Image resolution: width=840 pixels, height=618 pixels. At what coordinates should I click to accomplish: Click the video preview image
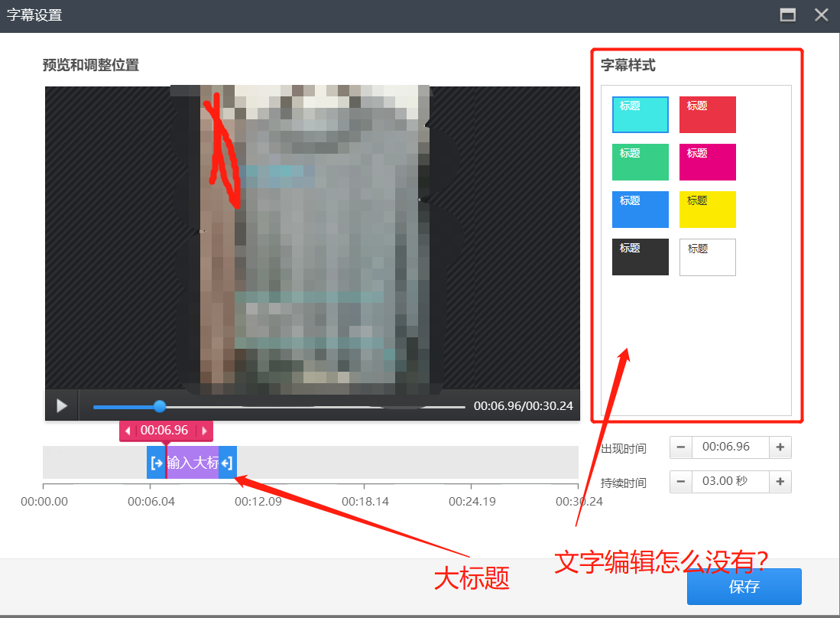(313, 239)
